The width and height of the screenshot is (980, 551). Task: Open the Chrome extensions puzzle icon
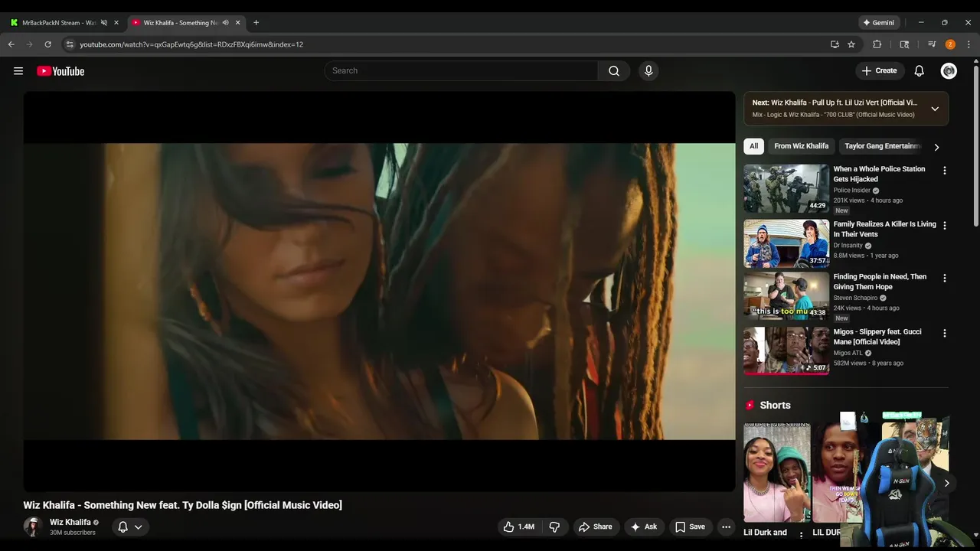[877, 44]
